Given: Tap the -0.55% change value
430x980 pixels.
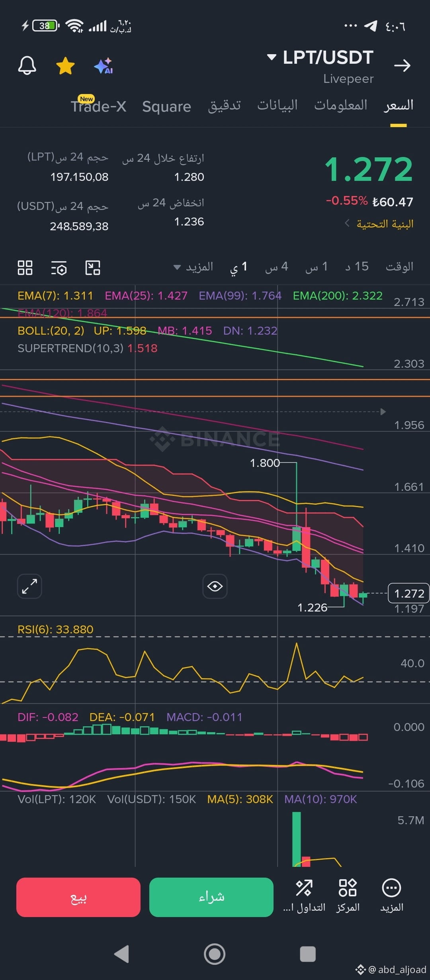Looking at the screenshot, I should [347, 200].
